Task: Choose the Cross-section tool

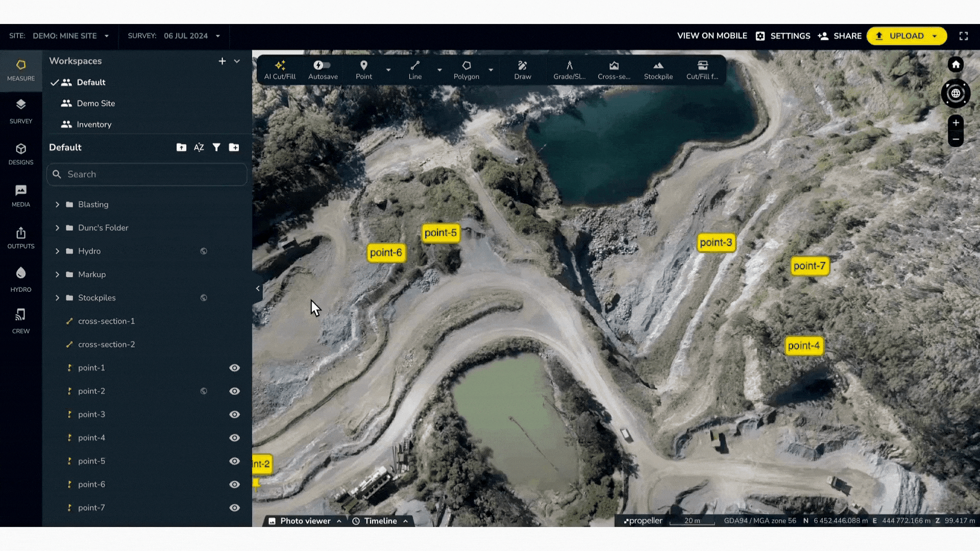Action: click(x=614, y=70)
